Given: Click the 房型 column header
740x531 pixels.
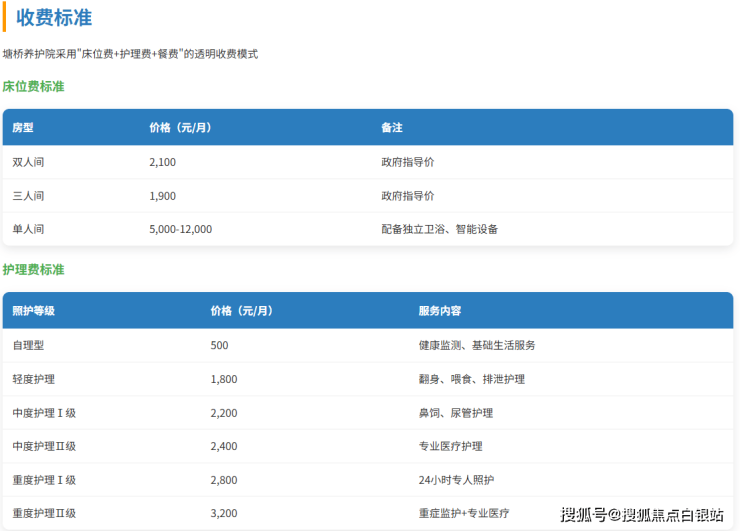Looking at the screenshot, I should point(23,128).
